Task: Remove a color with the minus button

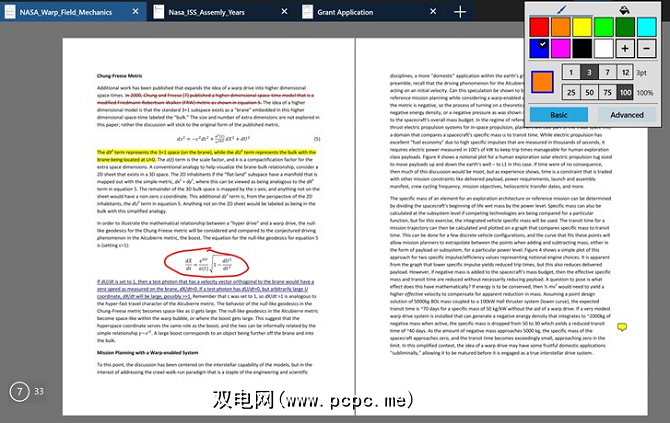Action: (x=646, y=48)
